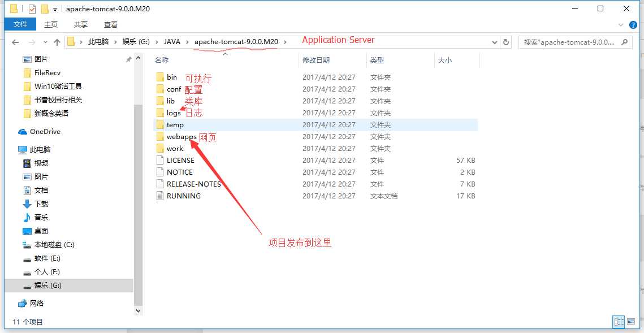Open 本地磁盘 (C:) drive

click(49, 245)
